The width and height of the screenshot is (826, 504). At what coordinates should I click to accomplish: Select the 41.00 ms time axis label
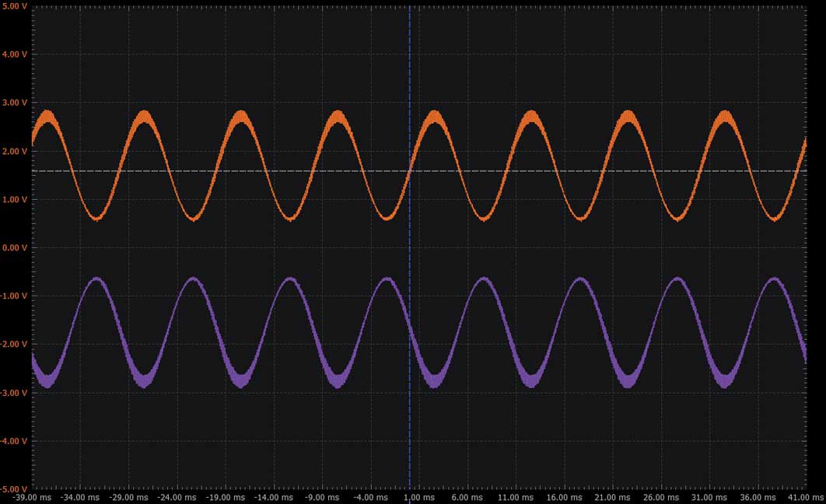tap(806, 497)
